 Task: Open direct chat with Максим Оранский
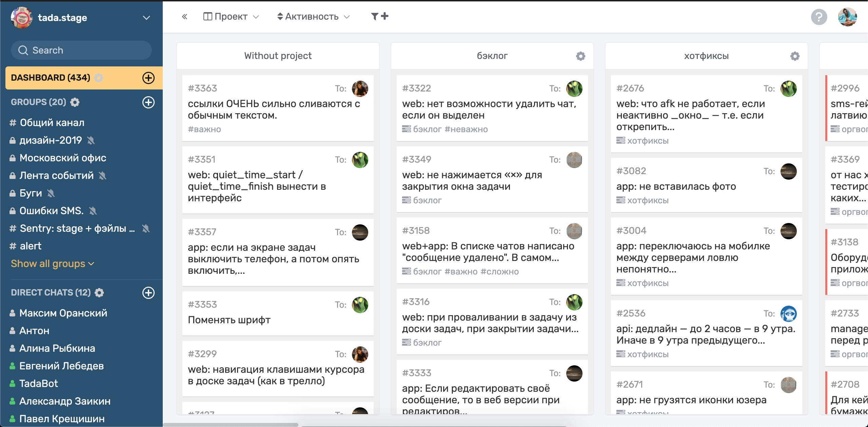coord(63,313)
